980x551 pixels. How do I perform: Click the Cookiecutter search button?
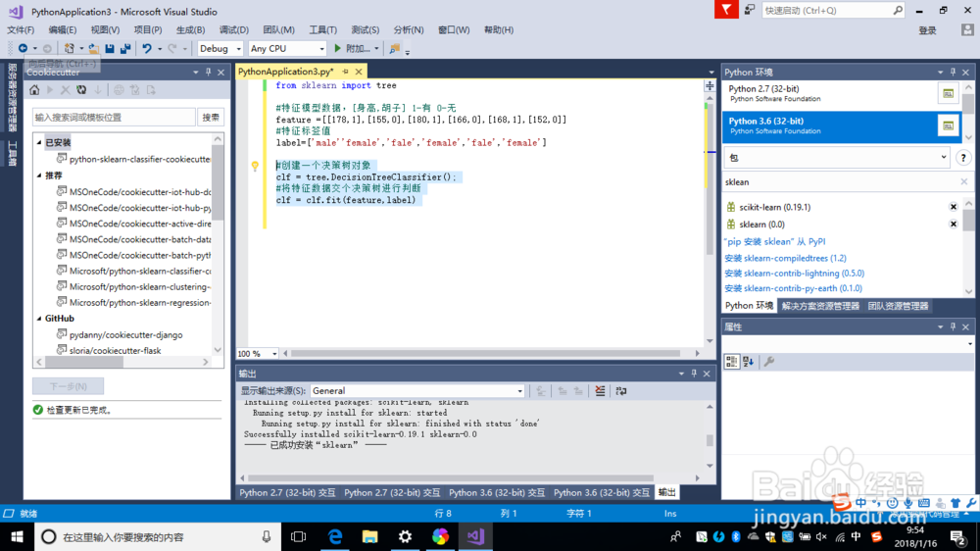click(211, 118)
